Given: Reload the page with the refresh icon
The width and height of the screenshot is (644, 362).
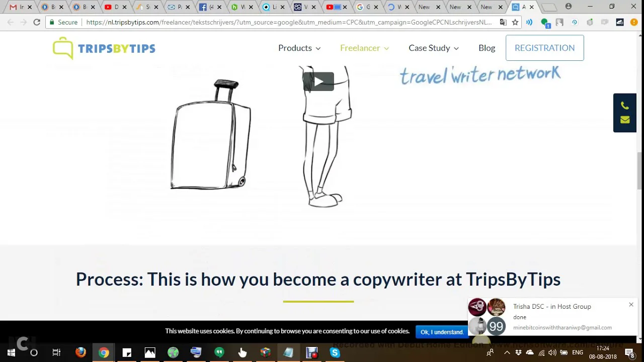Looking at the screenshot, I should (x=37, y=22).
